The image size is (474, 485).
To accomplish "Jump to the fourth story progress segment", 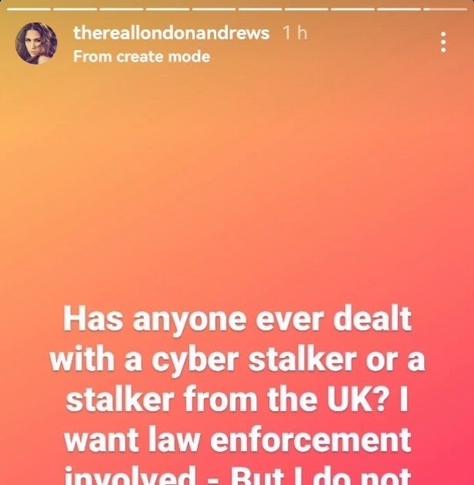I will tap(167, 9).
